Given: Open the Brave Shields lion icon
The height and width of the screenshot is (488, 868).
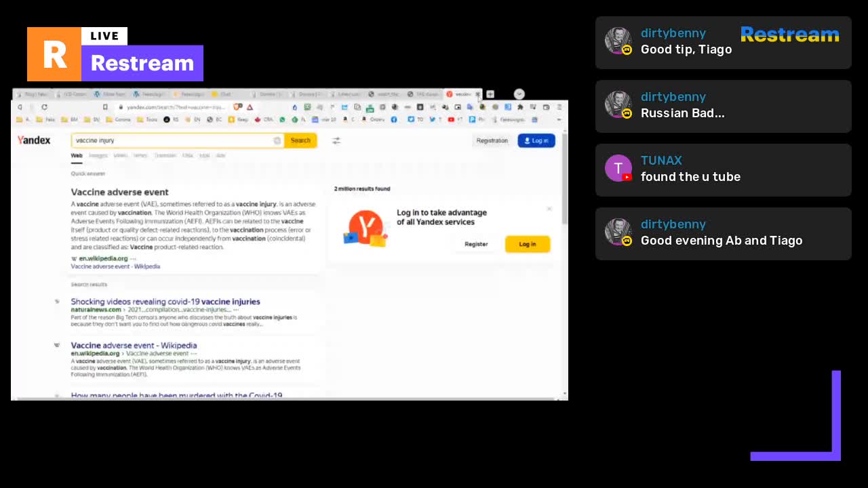Looking at the screenshot, I should point(238,107).
